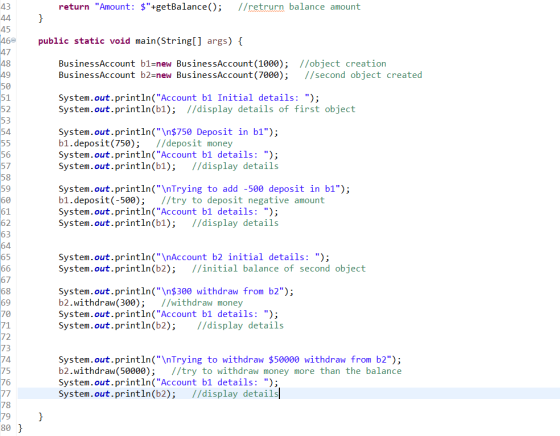Click the "\n$300 withdraw from b2" string
This screenshot has height=436, width=560.
pyautogui.click(x=220, y=291)
